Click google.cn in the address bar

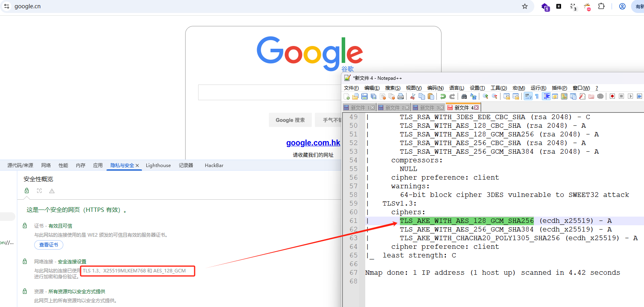pyautogui.click(x=28, y=6)
